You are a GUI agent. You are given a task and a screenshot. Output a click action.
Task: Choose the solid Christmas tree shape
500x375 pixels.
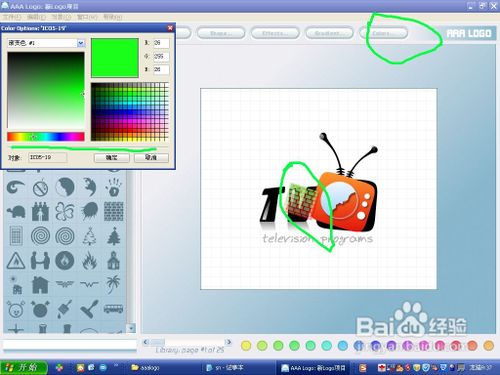[114, 236]
